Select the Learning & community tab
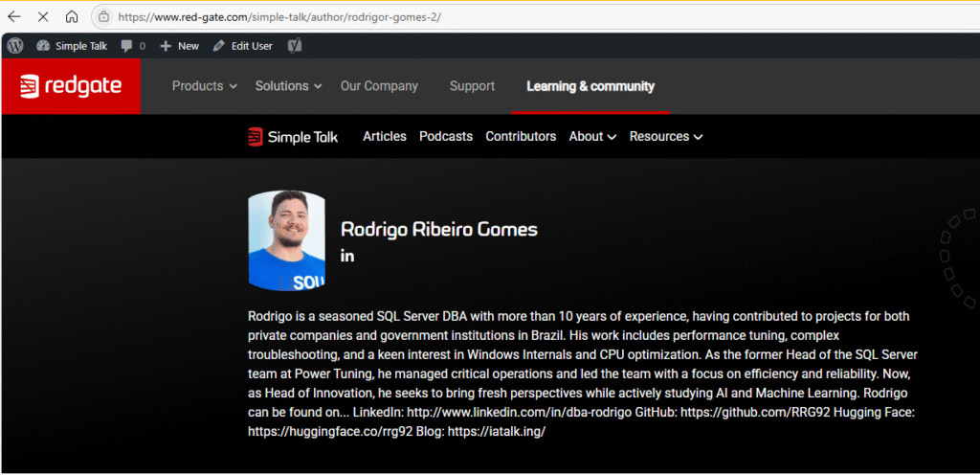980x475 pixels. (590, 86)
